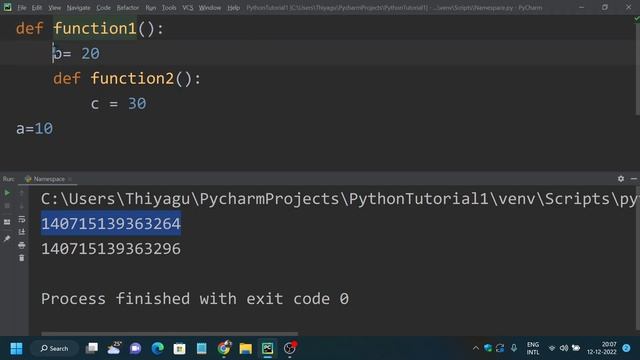This screenshot has width=640, height=360.
Task: Click the Windows Security tray icon
Action: point(488,349)
